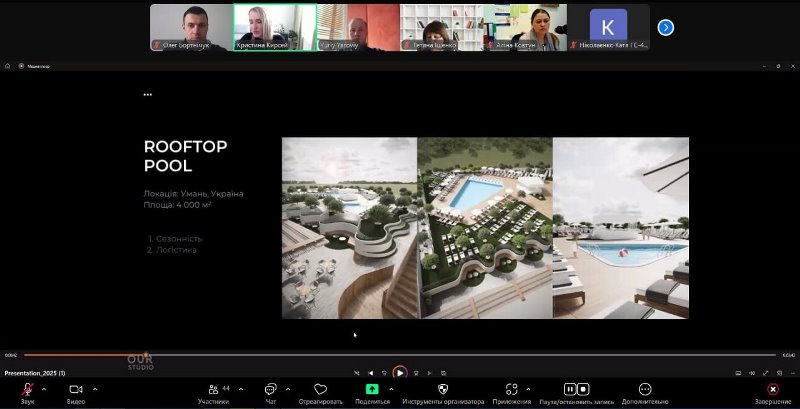Select Yuriy Yalovyy's video tile
Viewport: 800px width, 409px height.
point(358,28)
